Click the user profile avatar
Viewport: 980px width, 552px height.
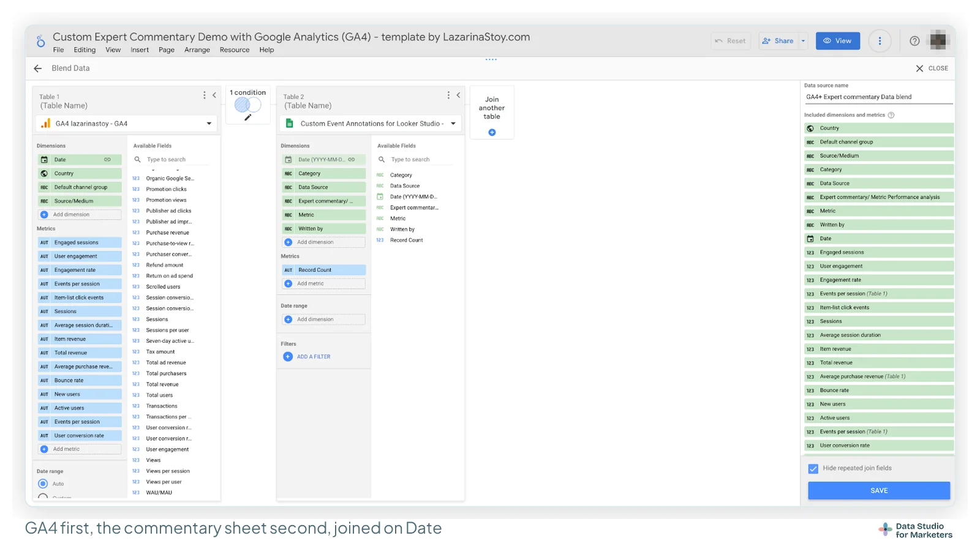click(938, 41)
